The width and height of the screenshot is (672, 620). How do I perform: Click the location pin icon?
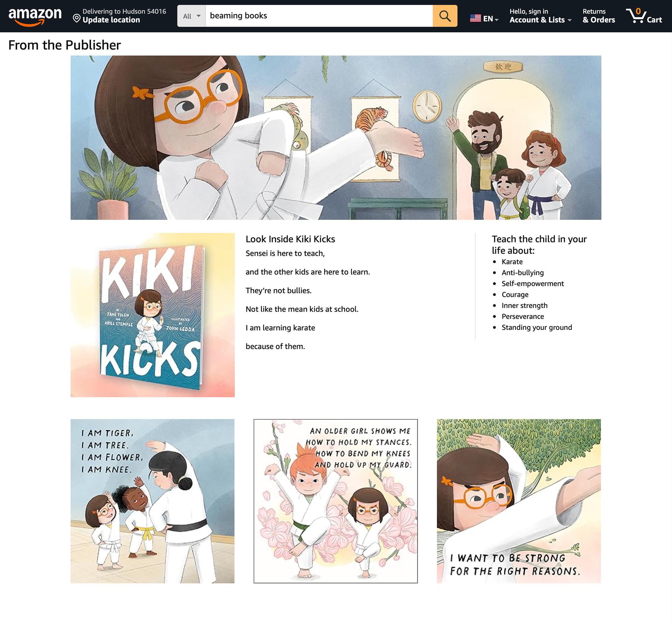76,18
